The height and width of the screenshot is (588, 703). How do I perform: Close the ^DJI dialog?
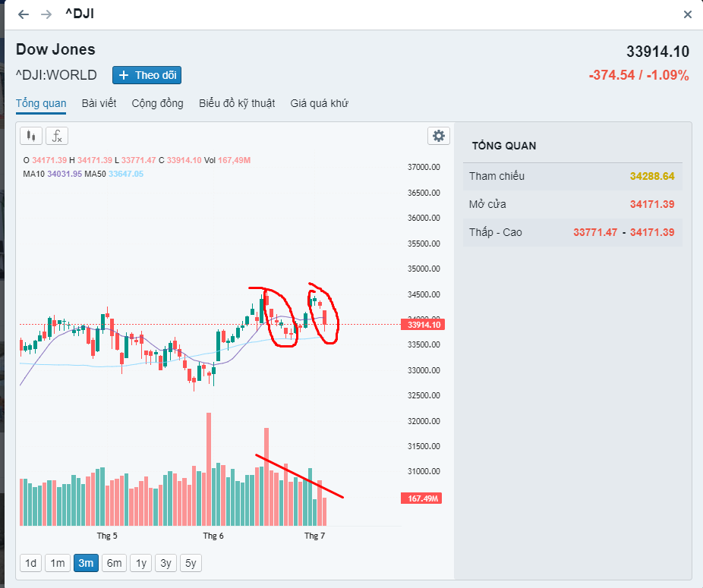pos(688,14)
